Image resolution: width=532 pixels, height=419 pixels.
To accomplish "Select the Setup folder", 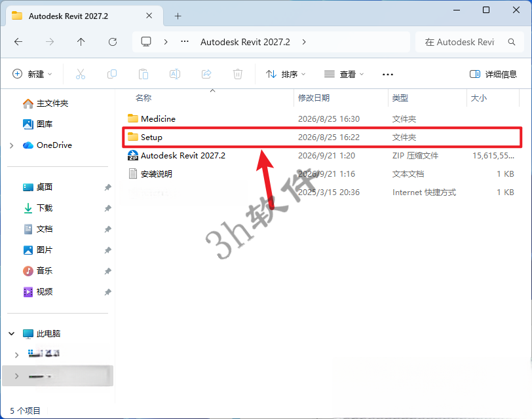I will 322,137.
